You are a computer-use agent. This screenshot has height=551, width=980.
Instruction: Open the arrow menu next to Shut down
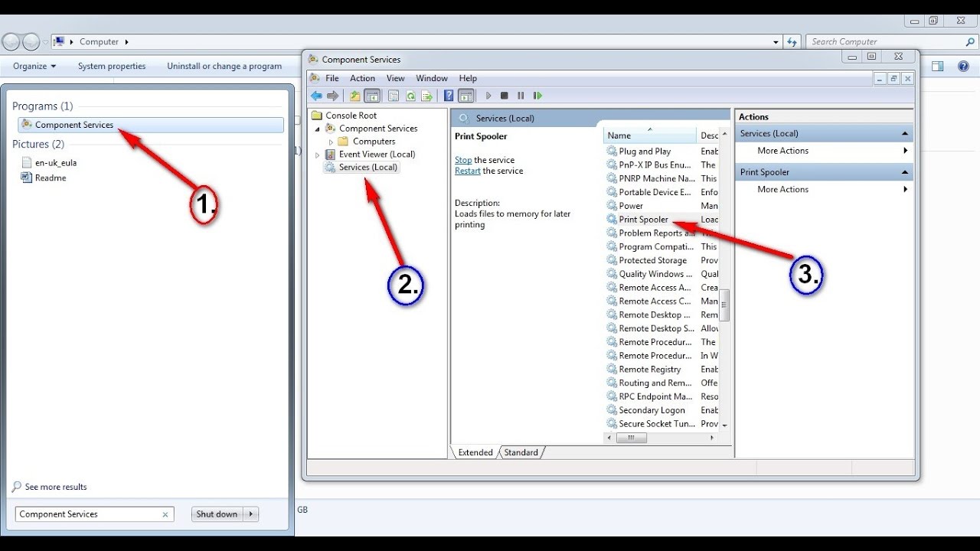[251, 514]
